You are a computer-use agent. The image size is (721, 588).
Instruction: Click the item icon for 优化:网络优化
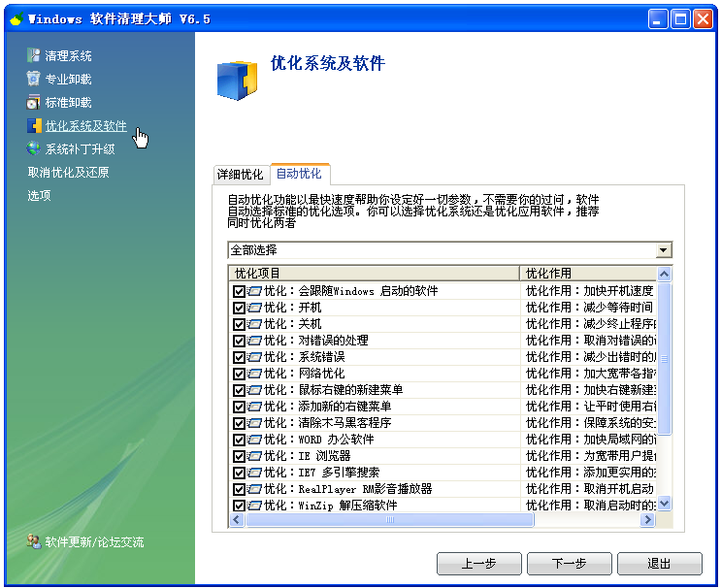pyautogui.click(x=254, y=374)
